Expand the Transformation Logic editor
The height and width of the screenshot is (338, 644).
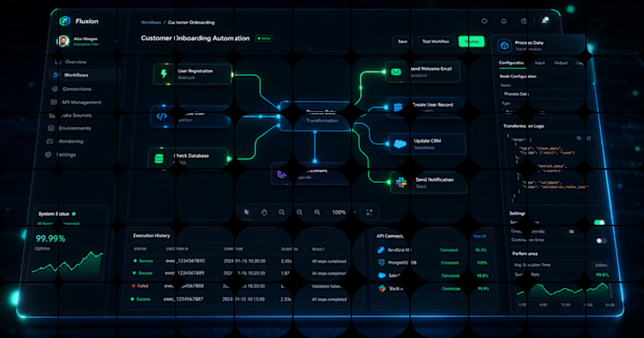pyautogui.click(x=589, y=138)
